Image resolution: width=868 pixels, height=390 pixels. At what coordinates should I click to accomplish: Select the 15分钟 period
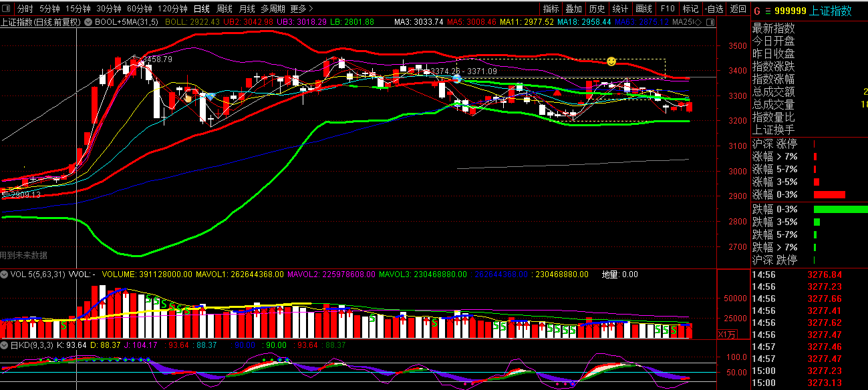(78, 9)
